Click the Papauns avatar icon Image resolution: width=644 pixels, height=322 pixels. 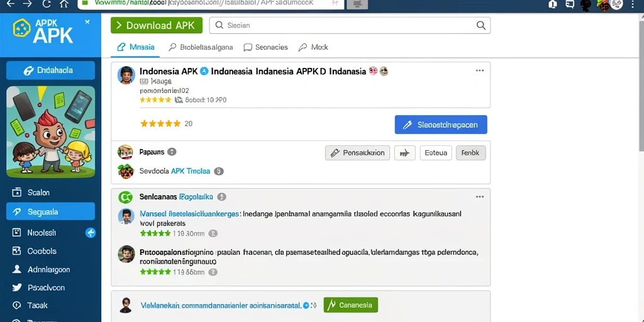[125, 152]
